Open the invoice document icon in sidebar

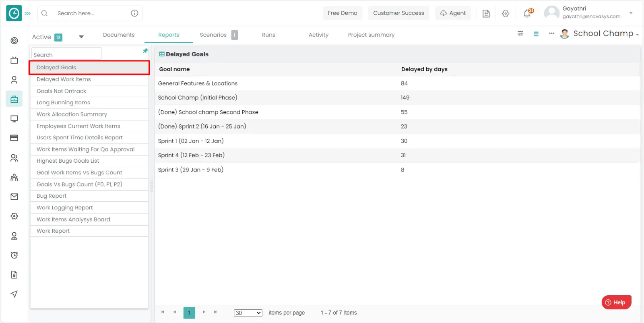[x=14, y=275]
